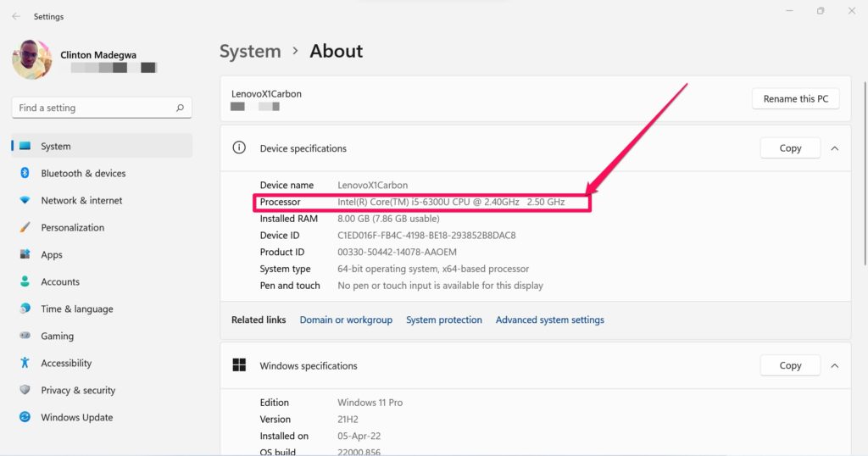Click Clinton Madegwa profile picture

coord(32,60)
